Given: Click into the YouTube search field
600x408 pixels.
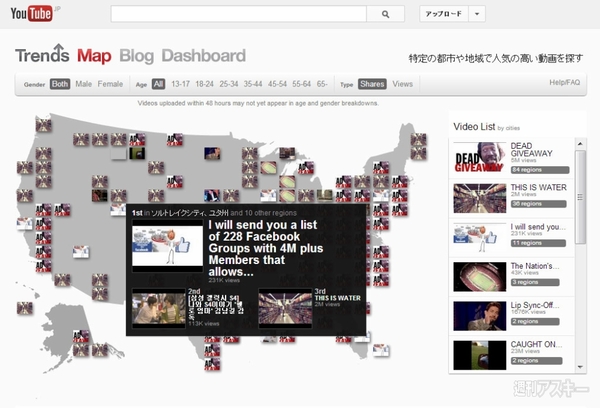Looking at the screenshot, I should point(238,14).
